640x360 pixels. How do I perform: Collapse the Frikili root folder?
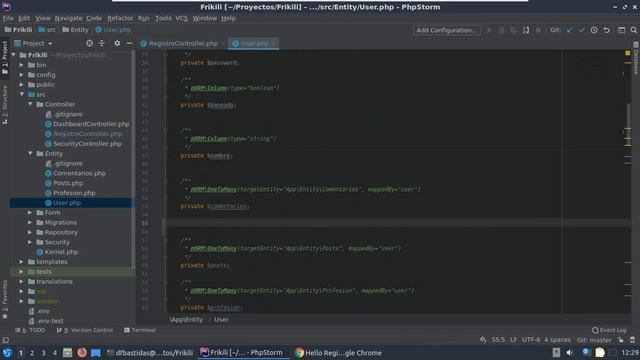(14, 55)
